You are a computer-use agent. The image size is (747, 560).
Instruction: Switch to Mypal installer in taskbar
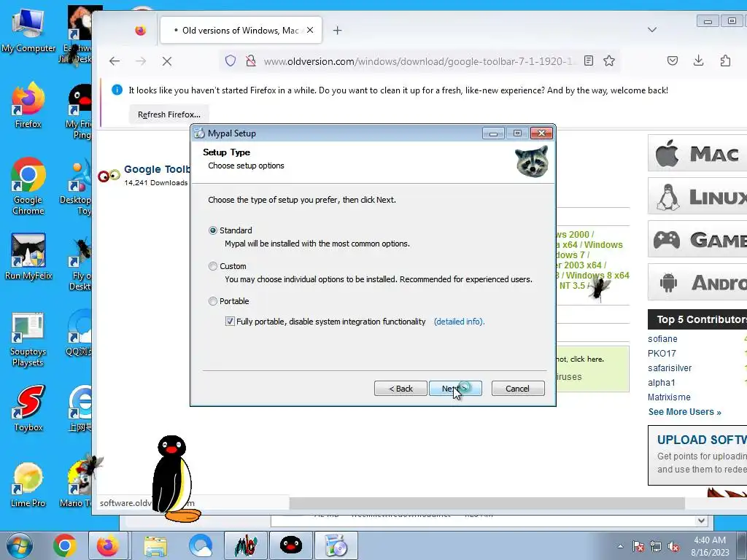tap(336, 545)
